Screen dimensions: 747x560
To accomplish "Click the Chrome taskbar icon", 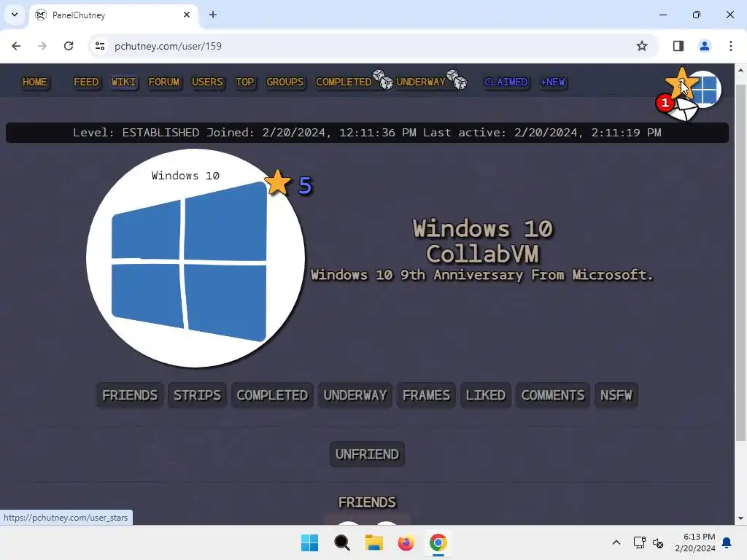I will (x=438, y=542).
